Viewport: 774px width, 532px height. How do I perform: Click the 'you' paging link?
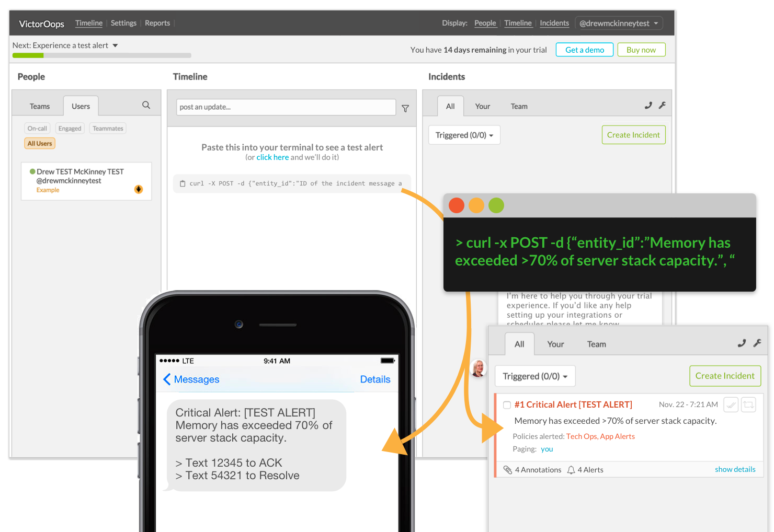coord(547,449)
